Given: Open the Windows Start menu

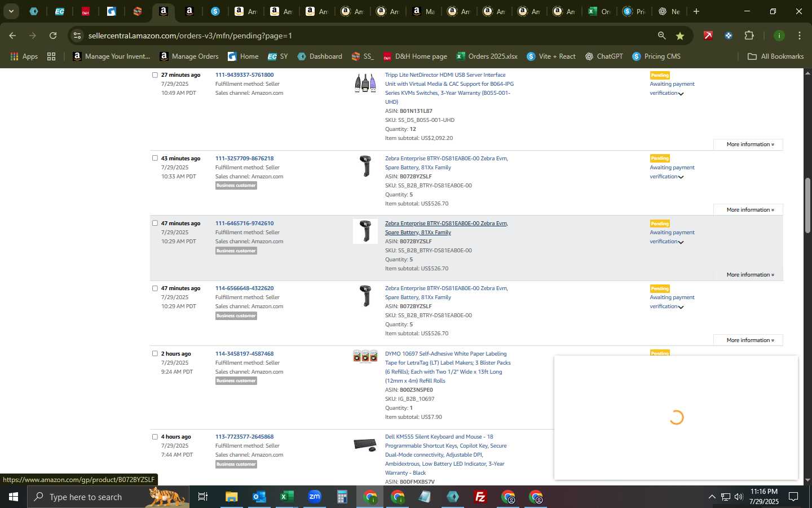Looking at the screenshot, I should (x=14, y=497).
